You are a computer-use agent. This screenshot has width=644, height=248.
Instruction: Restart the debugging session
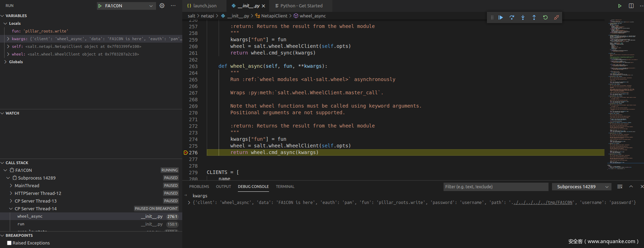point(545,17)
